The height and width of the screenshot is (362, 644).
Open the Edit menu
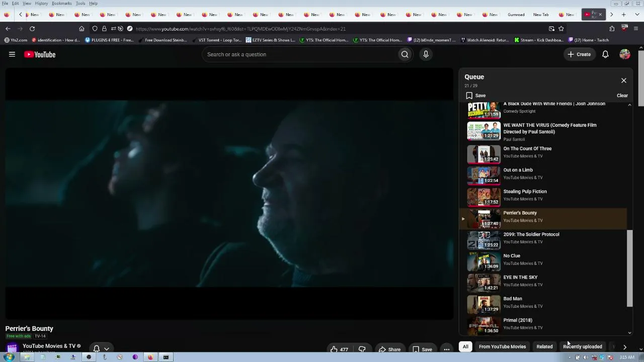[x=16, y=4]
